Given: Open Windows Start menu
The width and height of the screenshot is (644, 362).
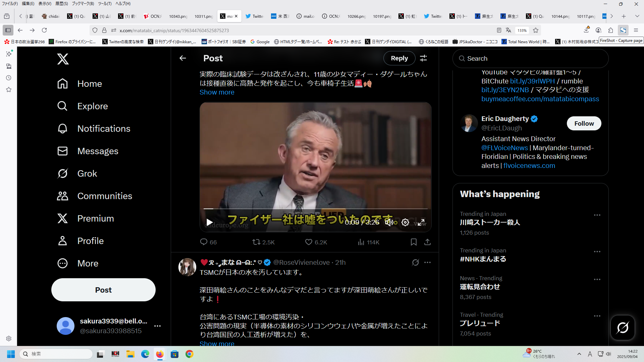Looking at the screenshot, I should click(11, 354).
